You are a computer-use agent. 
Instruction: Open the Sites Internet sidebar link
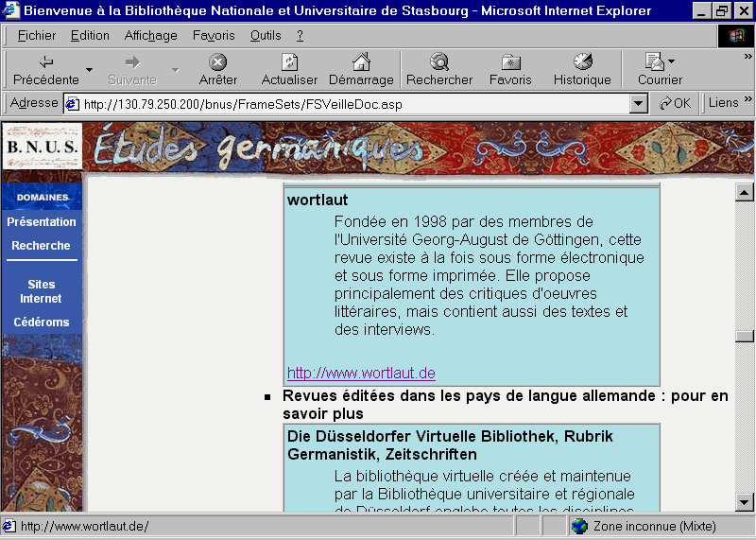[41, 291]
